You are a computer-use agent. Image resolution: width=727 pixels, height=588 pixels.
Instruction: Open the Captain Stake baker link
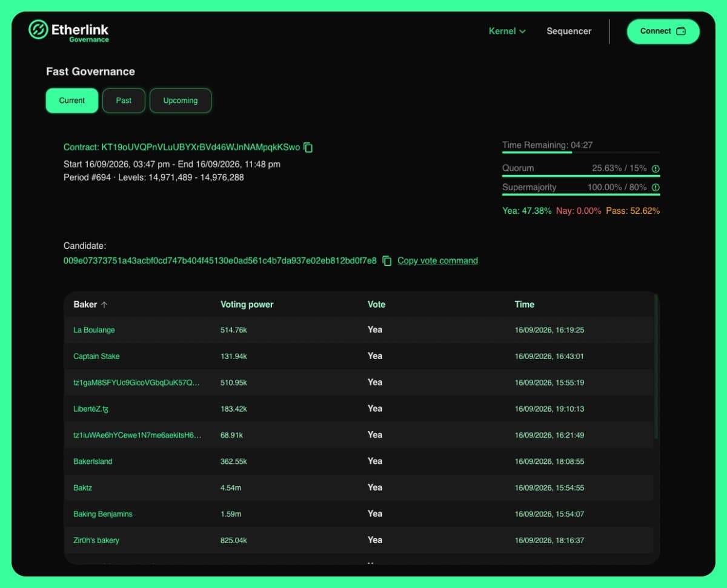96,356
